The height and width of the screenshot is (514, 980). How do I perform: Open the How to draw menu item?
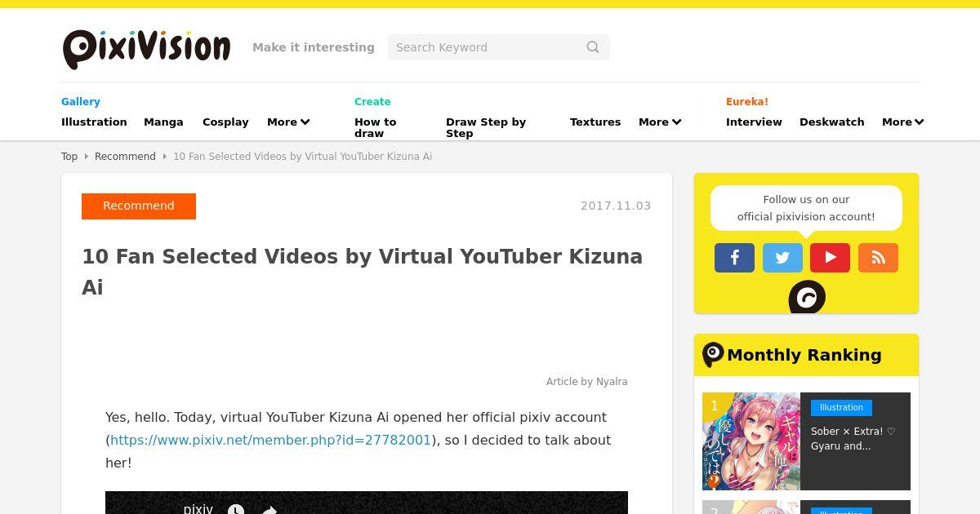point(375,127)
